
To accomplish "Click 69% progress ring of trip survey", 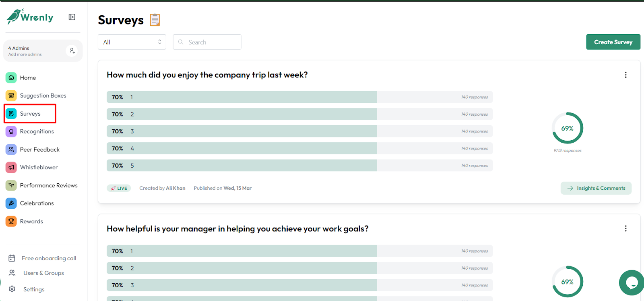I will [x=568, y=128].
